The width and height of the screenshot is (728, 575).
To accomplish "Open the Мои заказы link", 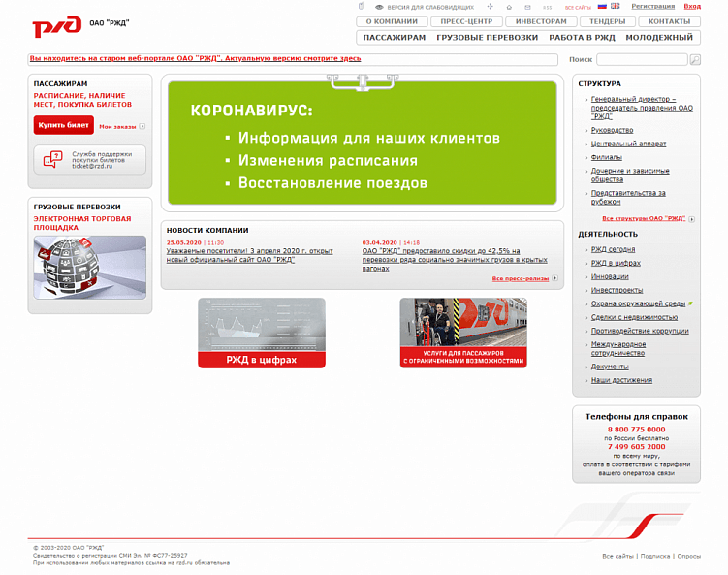I will (117, 126).
